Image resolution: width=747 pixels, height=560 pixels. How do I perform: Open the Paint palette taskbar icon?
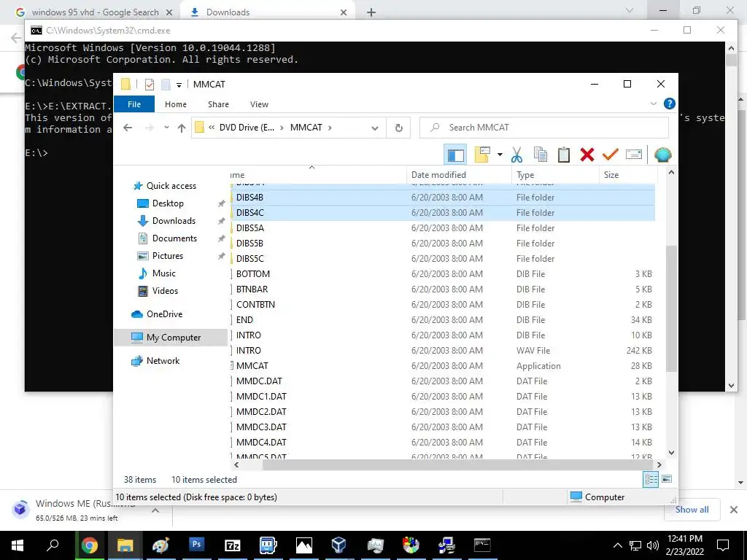coord(160,545)
